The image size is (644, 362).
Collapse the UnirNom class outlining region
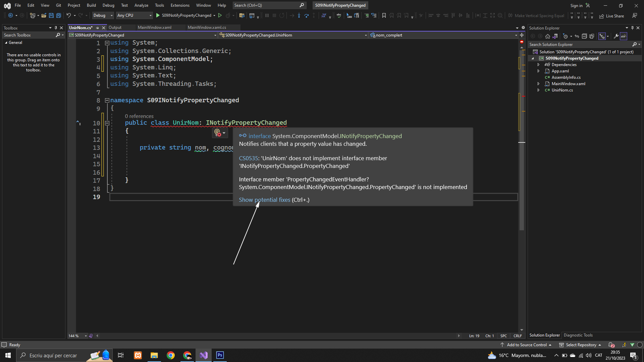107,123
